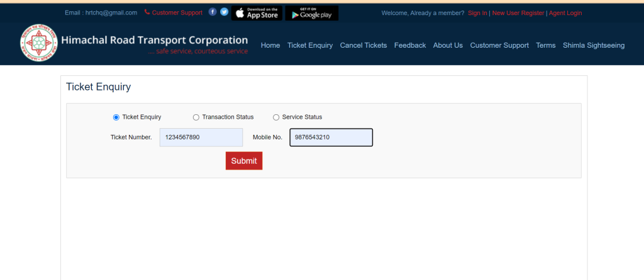The width and height of the screenshot is (644, 280).
Task: Open the Facebook icon link
Action: (x=213, y=12)
